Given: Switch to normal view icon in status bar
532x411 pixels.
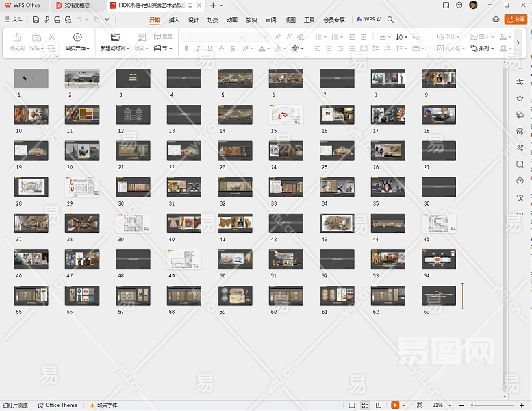Looking at the screenshot, I should click(x=352, y=406).
